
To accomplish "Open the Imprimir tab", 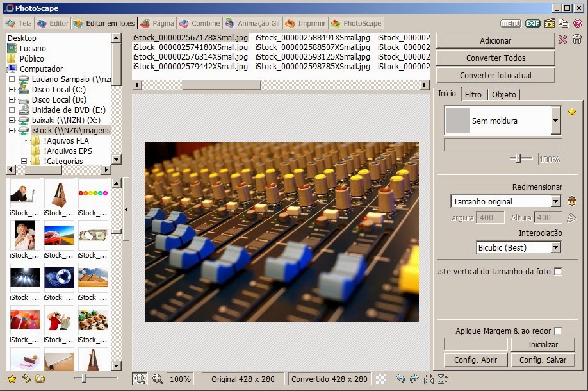I will [x=306, y=23].
